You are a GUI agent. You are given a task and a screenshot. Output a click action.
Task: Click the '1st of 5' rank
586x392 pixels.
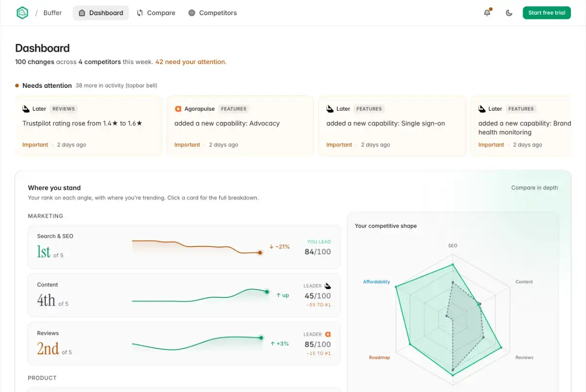[50, 252]
